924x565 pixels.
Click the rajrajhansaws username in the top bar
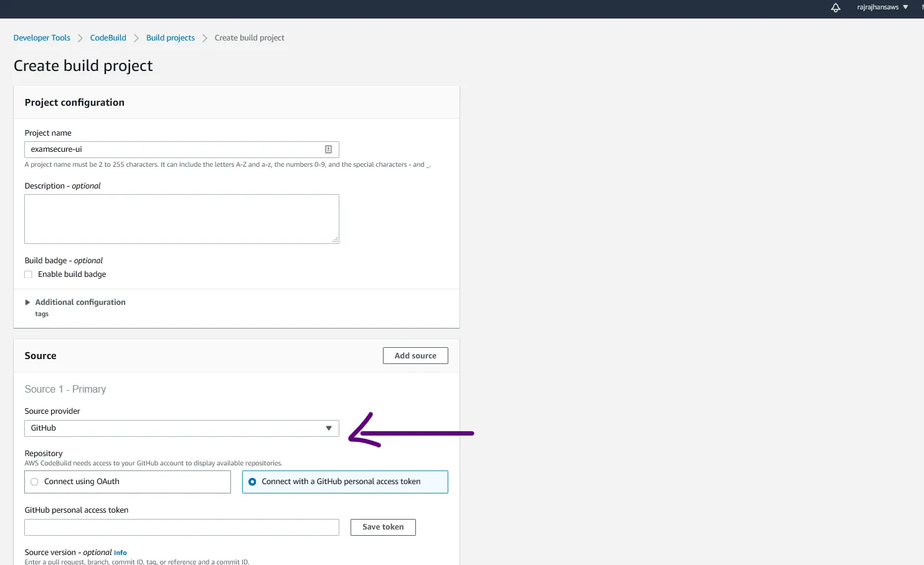coord(878,7)
